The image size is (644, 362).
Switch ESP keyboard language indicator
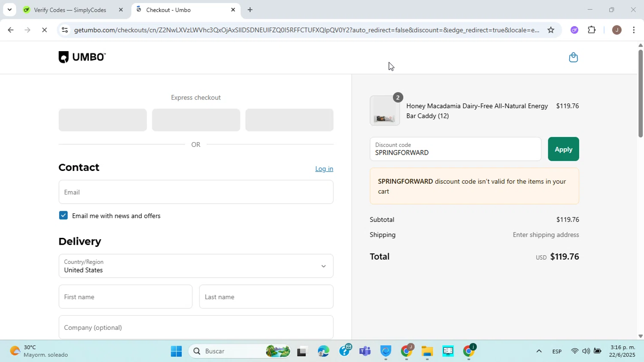click(x=557, y=352)
